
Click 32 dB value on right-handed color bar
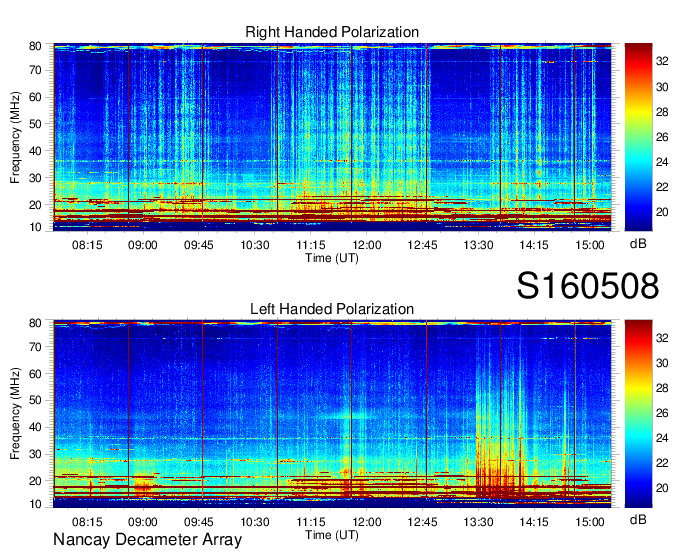pyautogui.click(x=662, y=62)
